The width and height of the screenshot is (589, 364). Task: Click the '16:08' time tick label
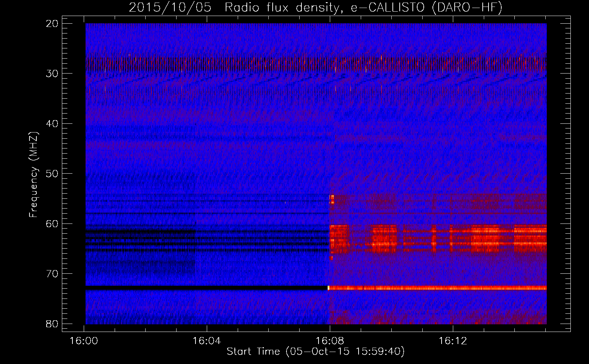(330, 341)
